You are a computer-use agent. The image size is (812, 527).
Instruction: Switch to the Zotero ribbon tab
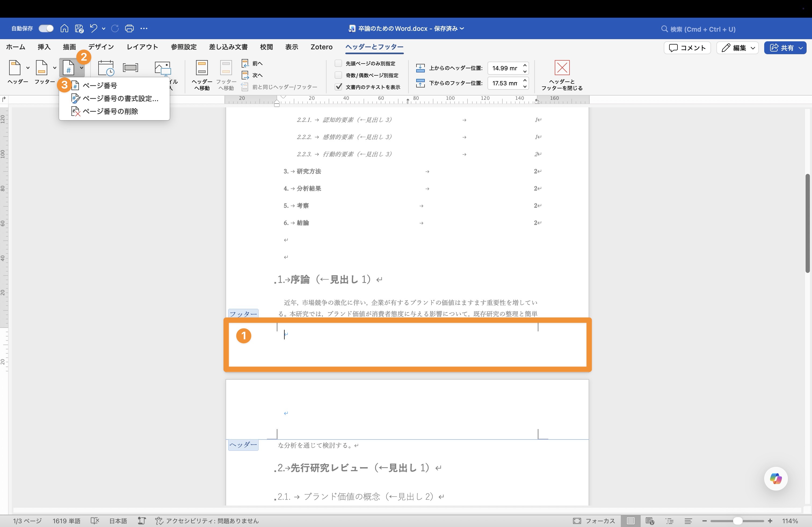coord(321,47)
